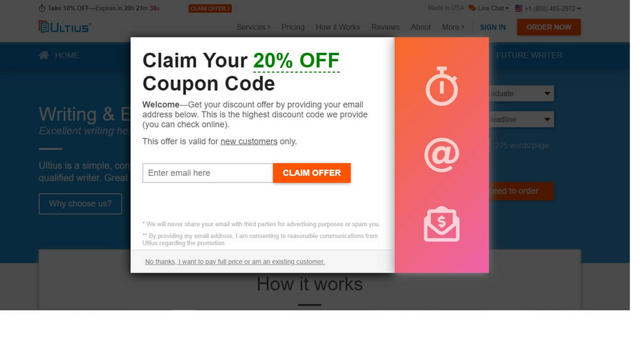Decline via No thanks full price link

coord(235,261)
